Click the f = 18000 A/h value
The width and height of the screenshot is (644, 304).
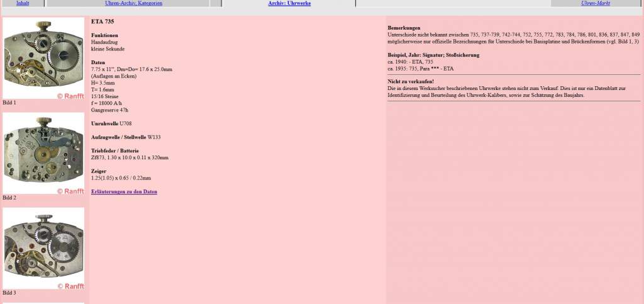point(106,103)
